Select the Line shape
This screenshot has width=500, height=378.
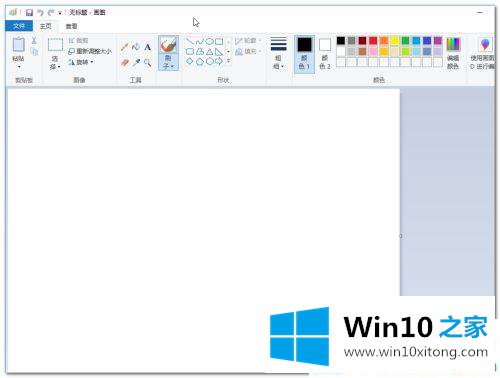click(x=190, y=42)
